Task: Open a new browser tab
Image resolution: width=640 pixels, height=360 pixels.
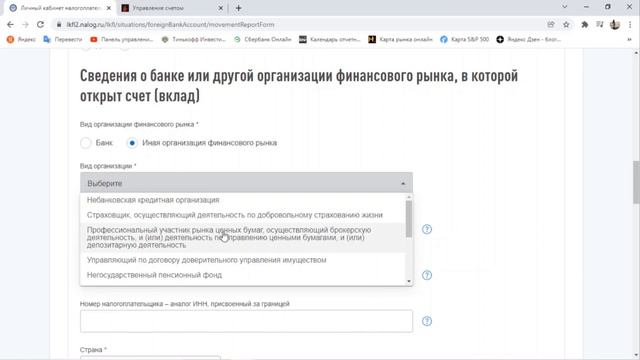Action: [238, 8]
